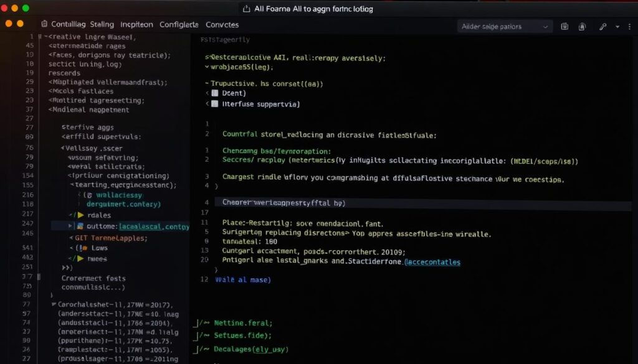Image resolution: width=638 pixels, height=364 pixels.
Task: Click the 'Countrfal storel_vadlocing' line
Action: tap(329, 134)
